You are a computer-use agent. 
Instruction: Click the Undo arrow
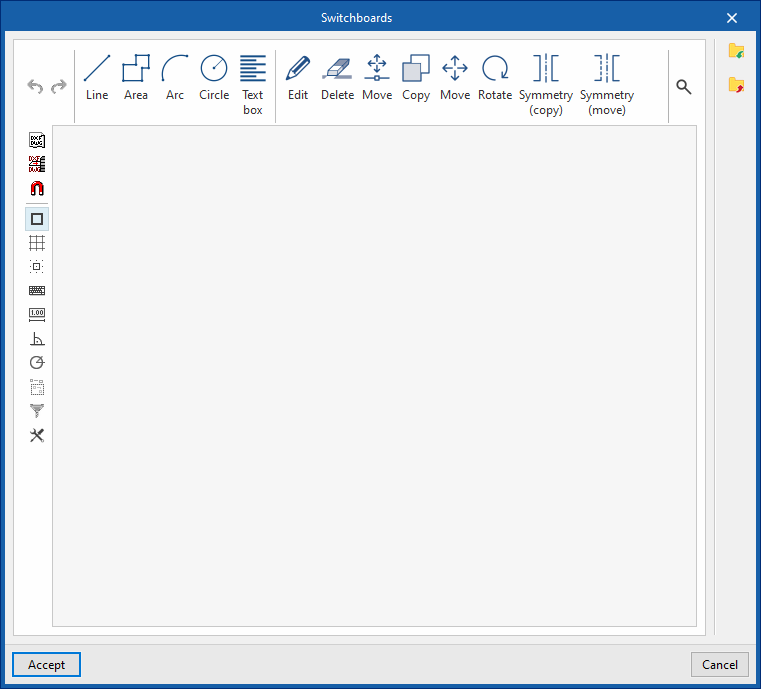coord(35,86)
